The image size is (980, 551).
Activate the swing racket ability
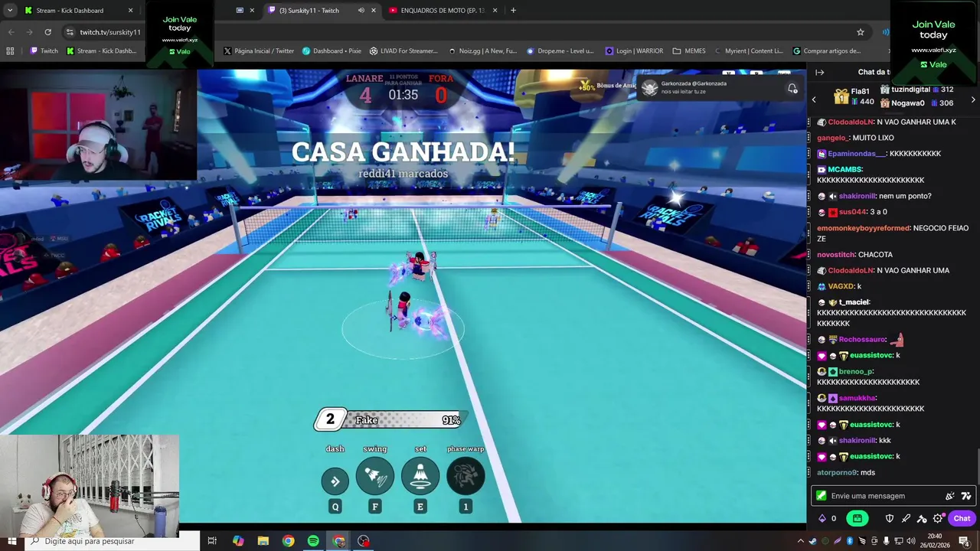click(x=375, y=475)
